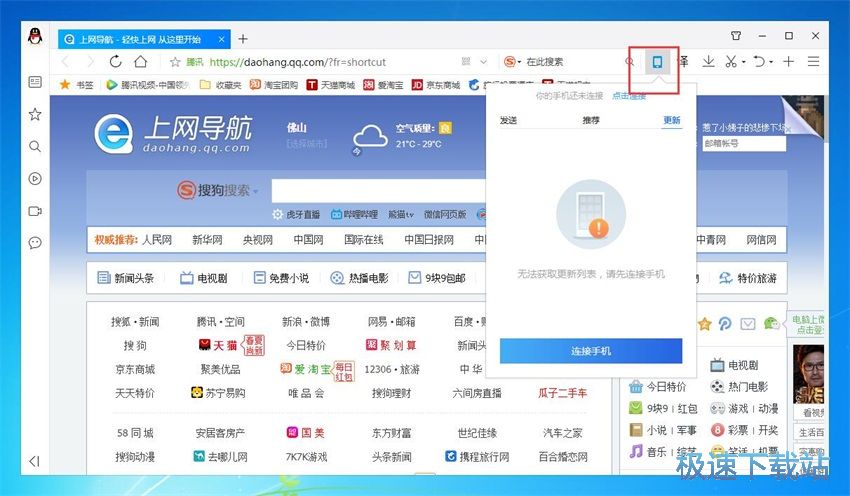This screenshot has width=850, height=496.
Task: Click the address bar URL field
Action: (x=297, y=62)
